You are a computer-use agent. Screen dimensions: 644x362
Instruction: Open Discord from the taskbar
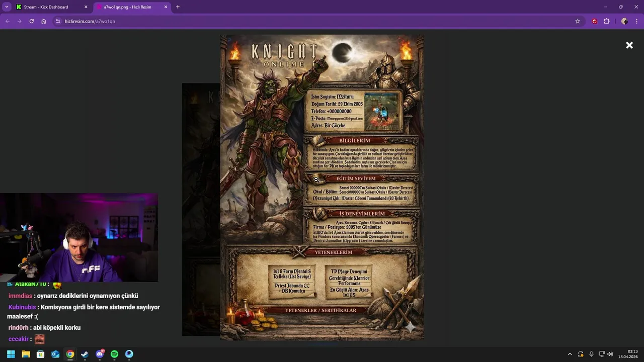[100, 354]
